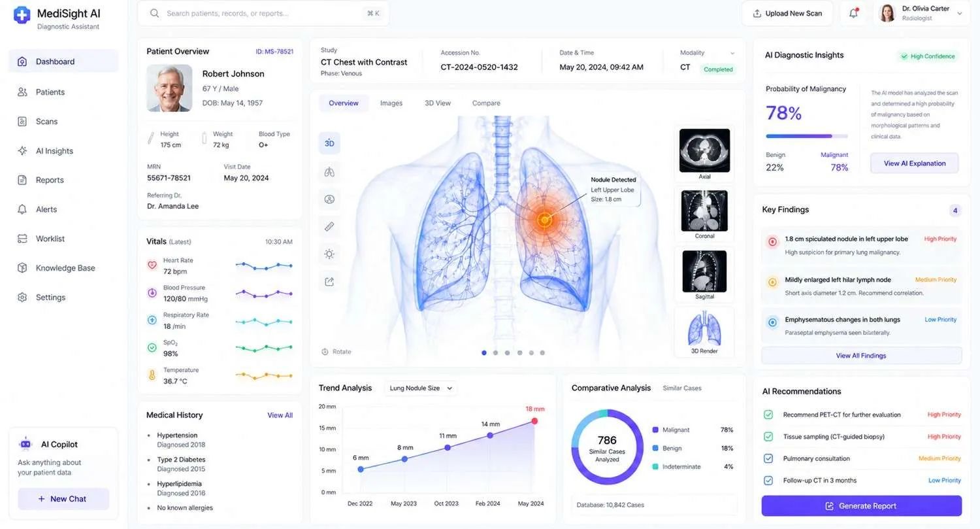Viewport: 980px width, 529px height.
Task: Open enlarged hilar lymph node finding
Action: [861, 286]
